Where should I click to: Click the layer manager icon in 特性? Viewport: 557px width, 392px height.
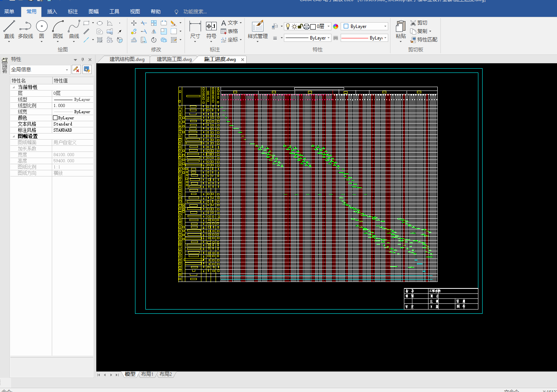tap(275, 26)
